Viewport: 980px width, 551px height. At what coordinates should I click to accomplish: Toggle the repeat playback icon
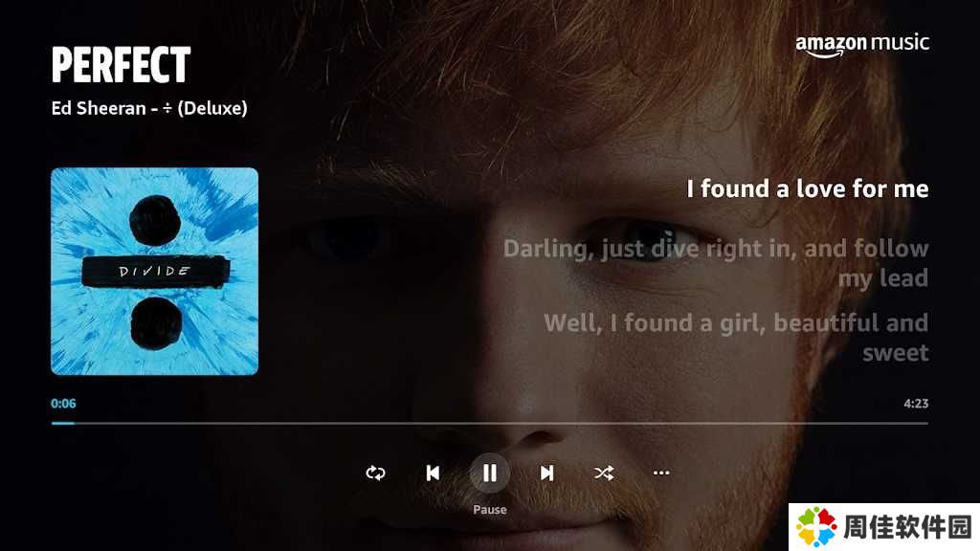pyautogui.click(x=375, y=473)
